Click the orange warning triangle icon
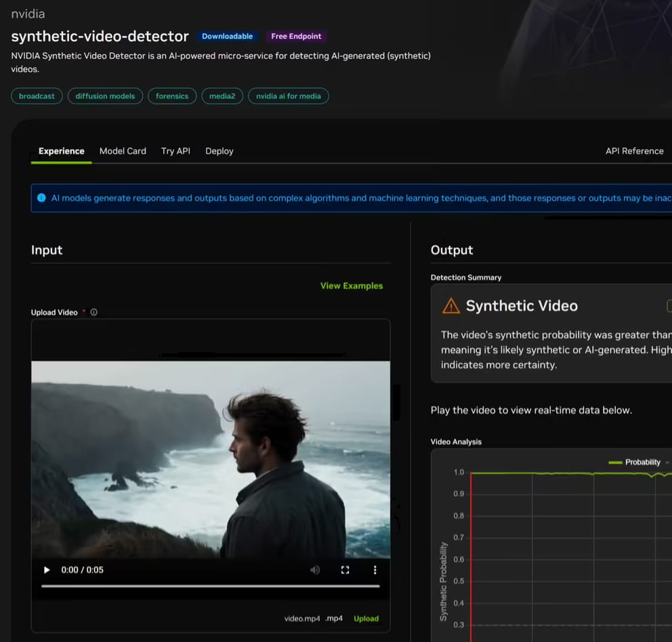This screenshot has width=672, height=642. [451, 305]
